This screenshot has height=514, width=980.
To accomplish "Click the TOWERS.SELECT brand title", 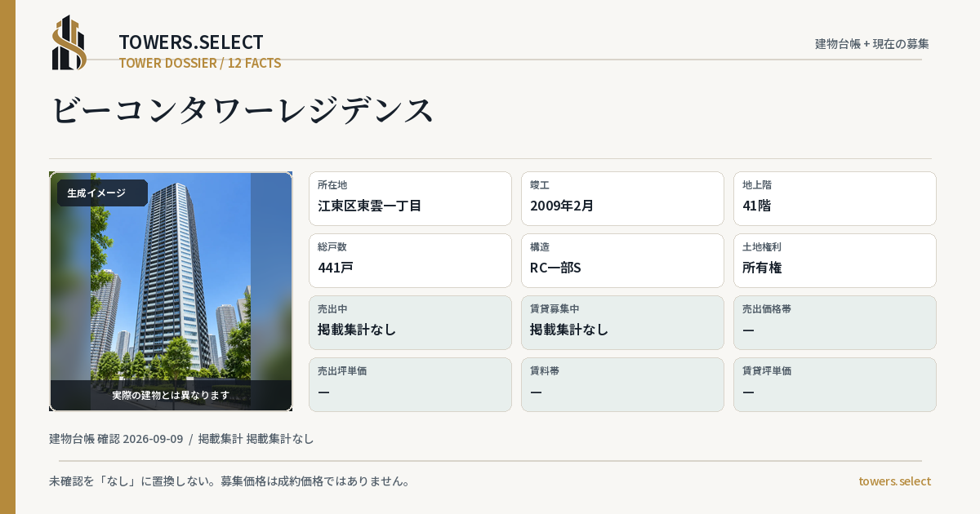I will [191, 42].
